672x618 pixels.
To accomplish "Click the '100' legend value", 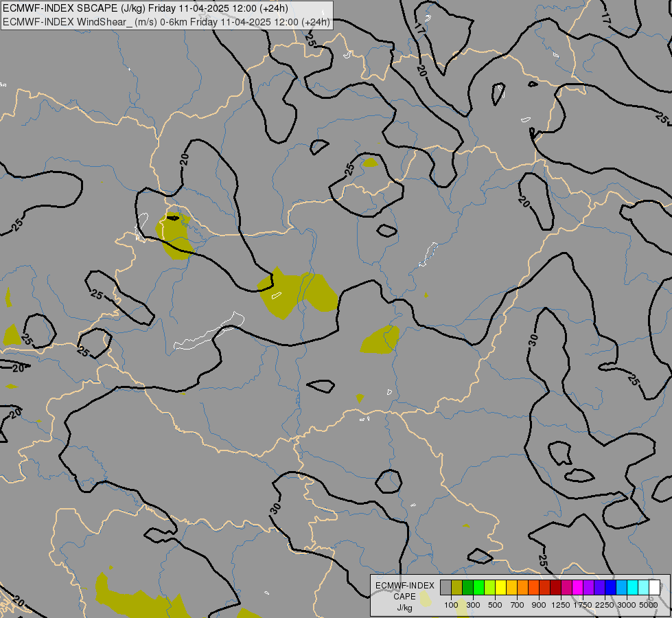I will [451, 605].
